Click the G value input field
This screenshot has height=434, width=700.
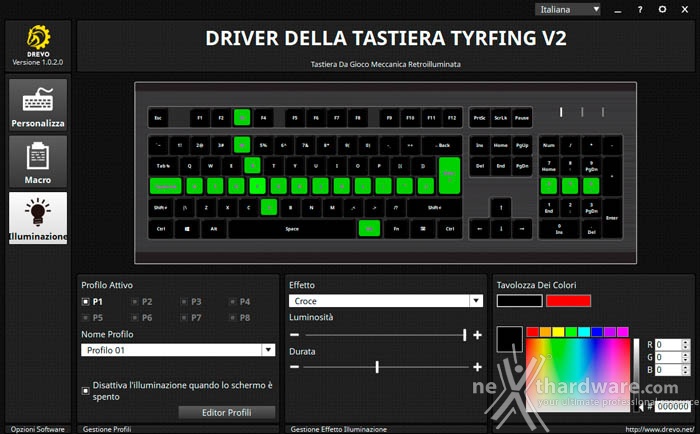(668, 357)
